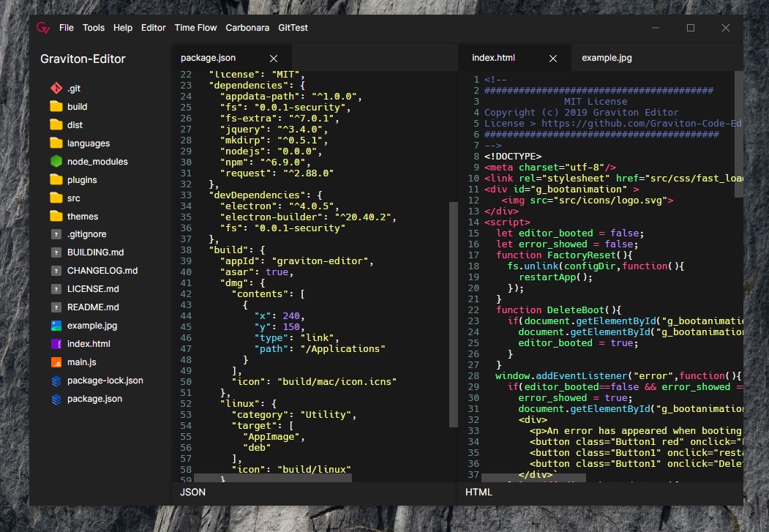Open the Time Flow menu
The width and height of the screenshot is (769, 532).
pos(195,28)
